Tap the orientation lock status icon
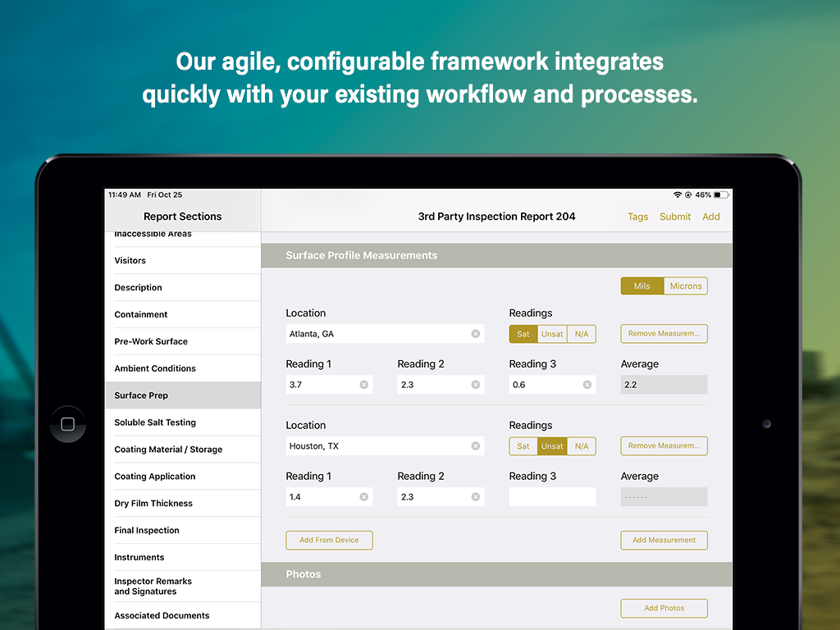This screenshot has height=630, width=840. (x=688, y=194)
